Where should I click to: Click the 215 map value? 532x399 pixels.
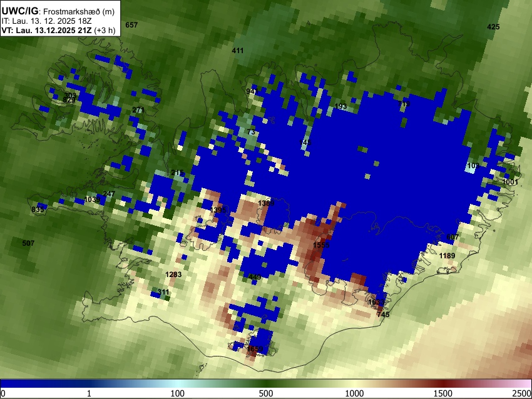tap(178, 173)
